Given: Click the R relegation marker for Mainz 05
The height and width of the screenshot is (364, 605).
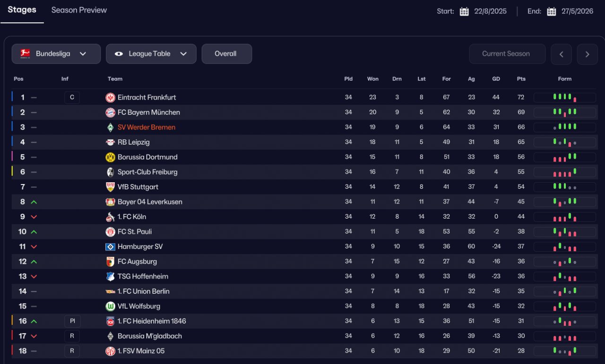Looking at the screenshot, I should pyautogui.click(x=72, y=351).
